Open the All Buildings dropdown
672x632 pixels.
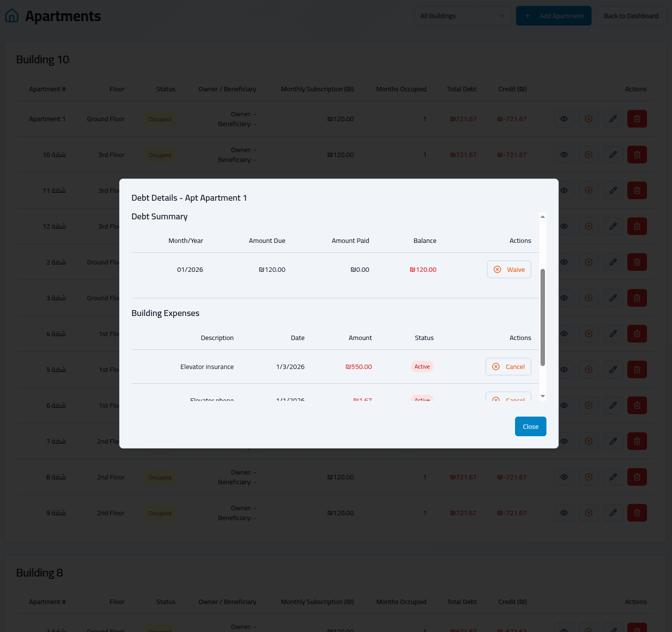pyautogui.click(x=463, y=16)
